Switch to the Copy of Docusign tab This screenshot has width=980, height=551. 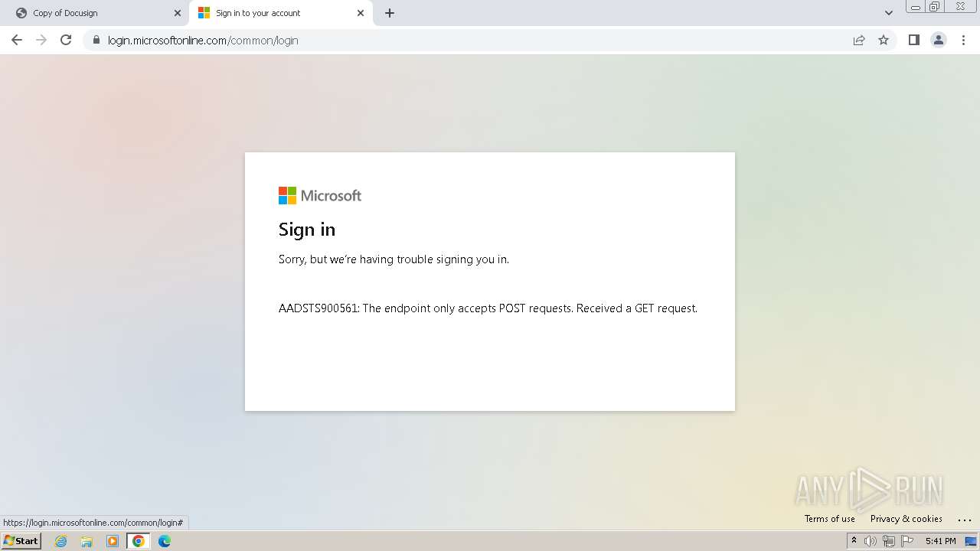(x=93, y=13)
